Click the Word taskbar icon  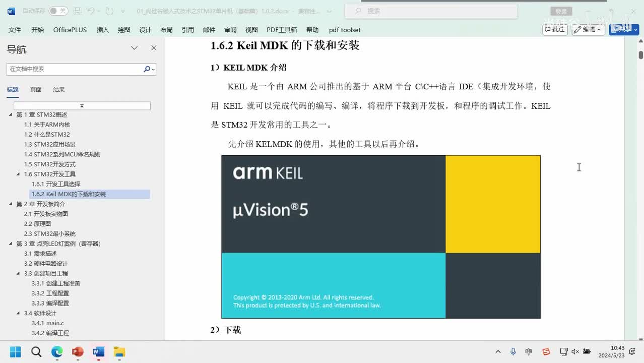pos(98,351)
